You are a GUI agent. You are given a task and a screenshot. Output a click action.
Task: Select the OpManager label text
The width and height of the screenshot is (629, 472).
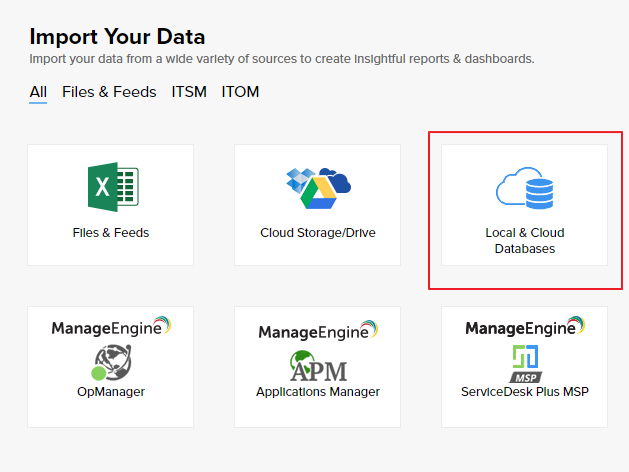(111, 391)
